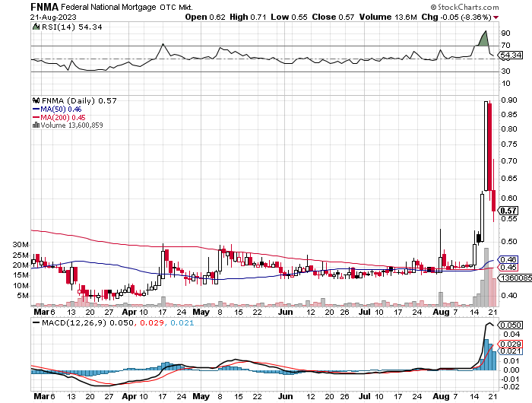Click the candlestick icon beside FNMA (Daily)
Viewport: 532px width, 403px height.
(36, 100)
